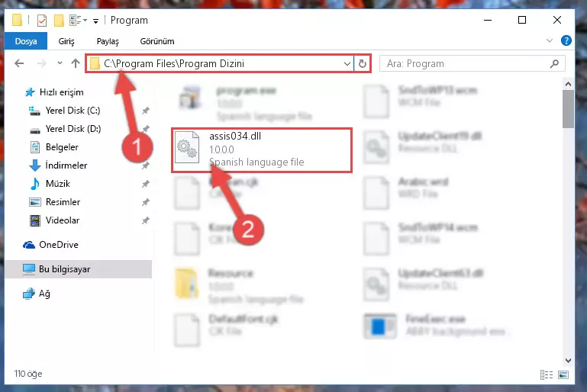The width and height of the screenshot is (587, 392).
Task: Open İndirmeler in quick access
Action: 66,165
